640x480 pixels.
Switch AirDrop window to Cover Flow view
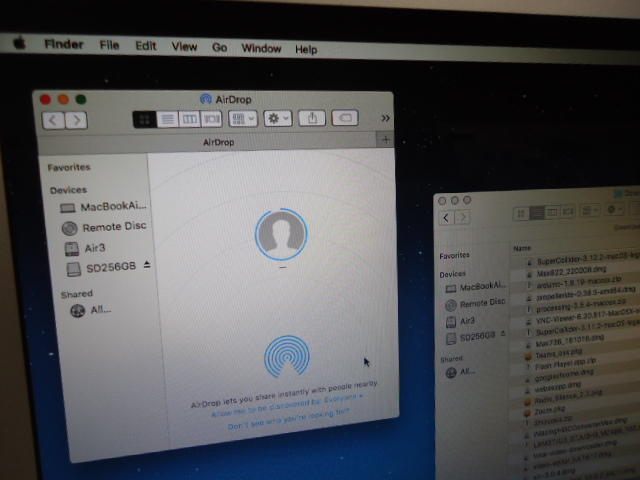point(211,119)
